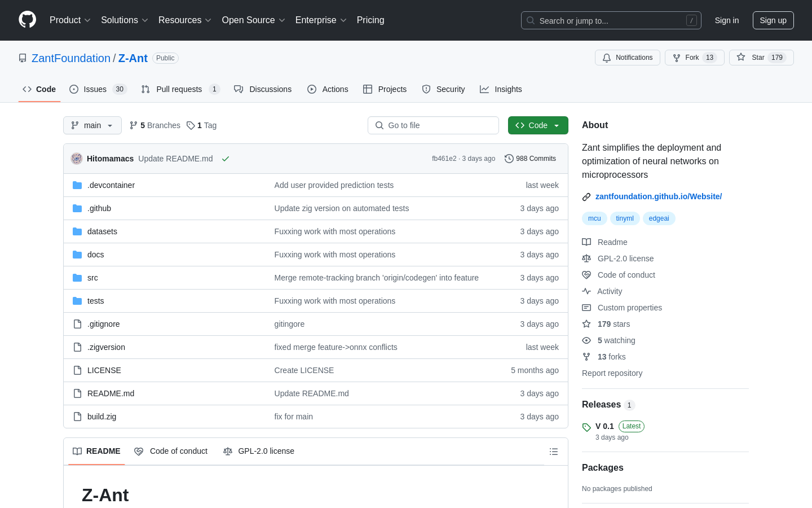This screenshot has height=508, width=812.
Task: Click the build.zig file icon
Action: click(77, 417)
